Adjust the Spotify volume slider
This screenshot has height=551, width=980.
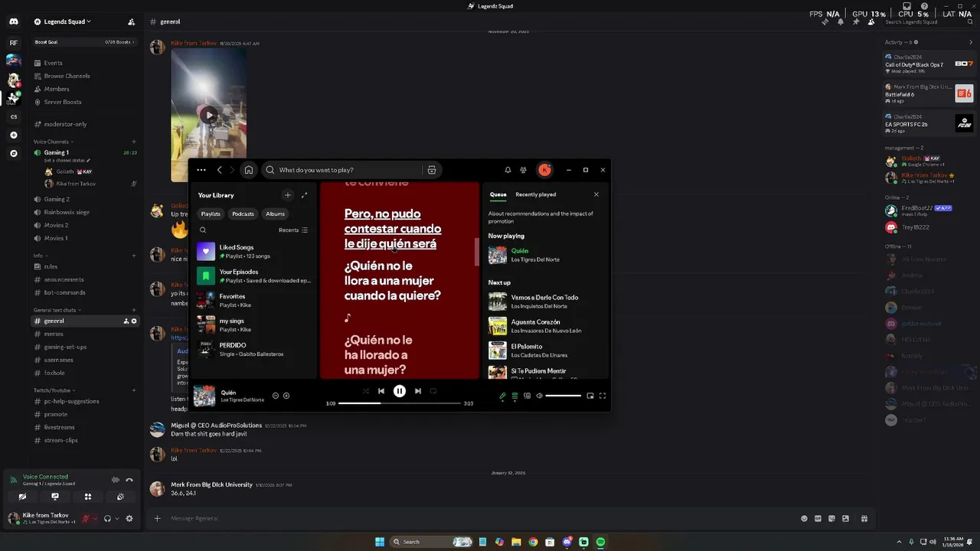(563, 396)
